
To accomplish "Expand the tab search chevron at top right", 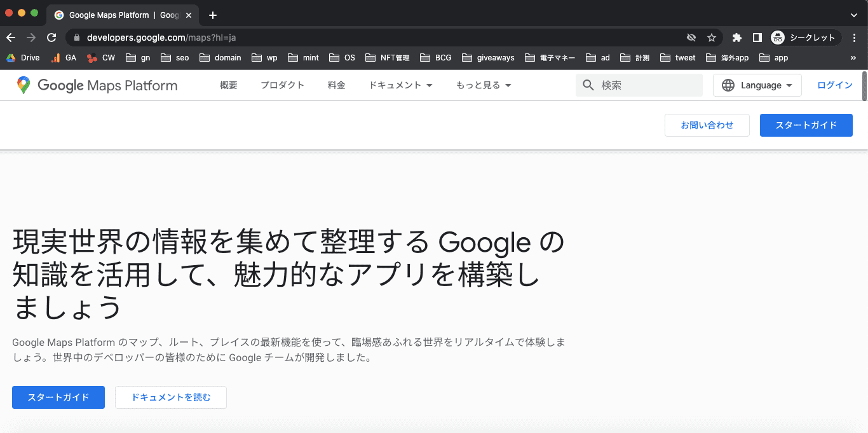I will click(x=854, y=15).
